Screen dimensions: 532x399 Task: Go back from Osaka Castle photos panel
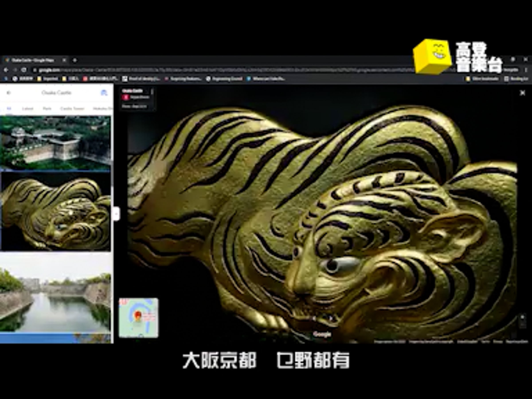(x=9, y=93)
